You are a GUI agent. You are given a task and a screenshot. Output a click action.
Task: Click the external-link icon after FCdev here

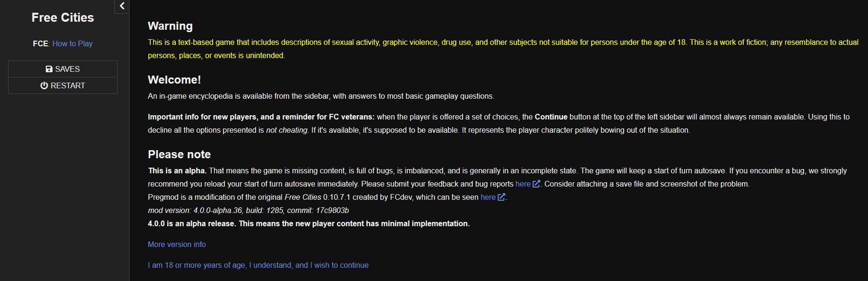click(501, 197)
